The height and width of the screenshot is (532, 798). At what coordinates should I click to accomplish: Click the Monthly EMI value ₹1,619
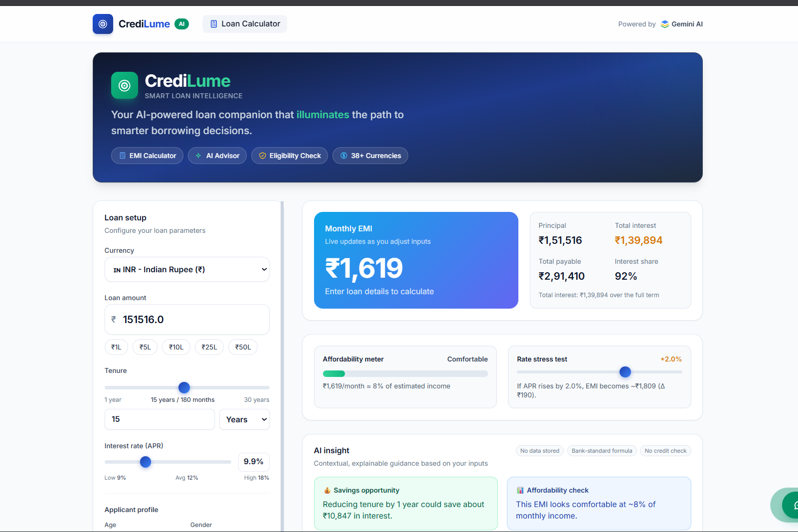[364, 268]
